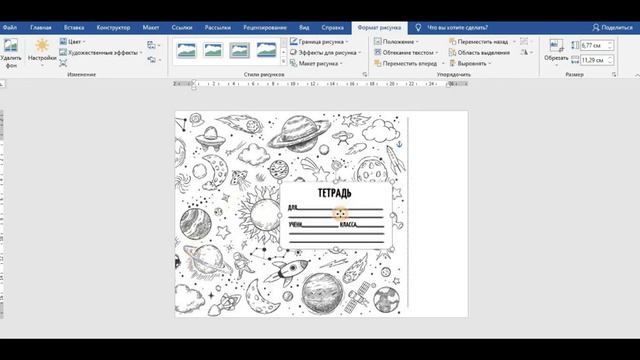Switch to the Справка tab
The height and width of the screenshot is (360, 640).
point(332,28)
